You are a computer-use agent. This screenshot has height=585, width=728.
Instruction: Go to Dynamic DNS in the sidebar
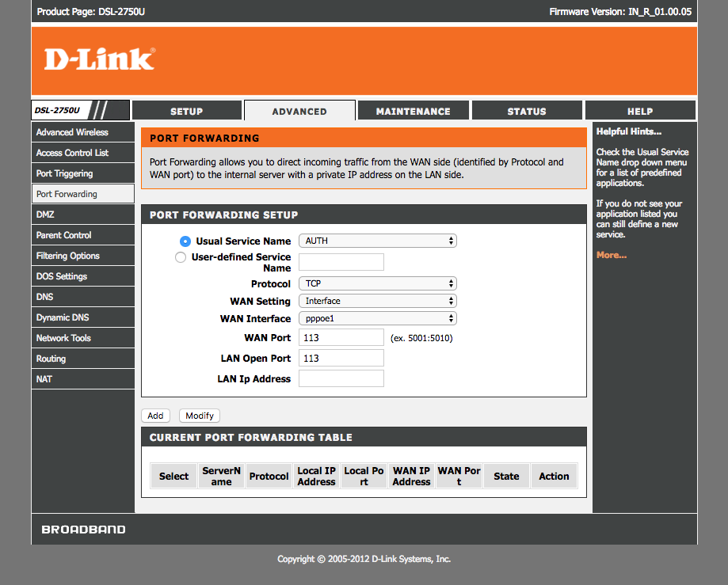[63, 317]
